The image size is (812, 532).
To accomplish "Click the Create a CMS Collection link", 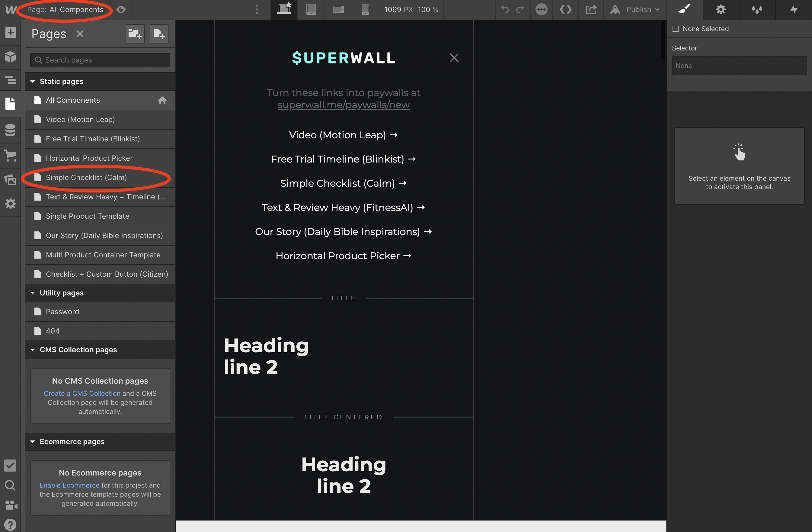I will [82, 393].
